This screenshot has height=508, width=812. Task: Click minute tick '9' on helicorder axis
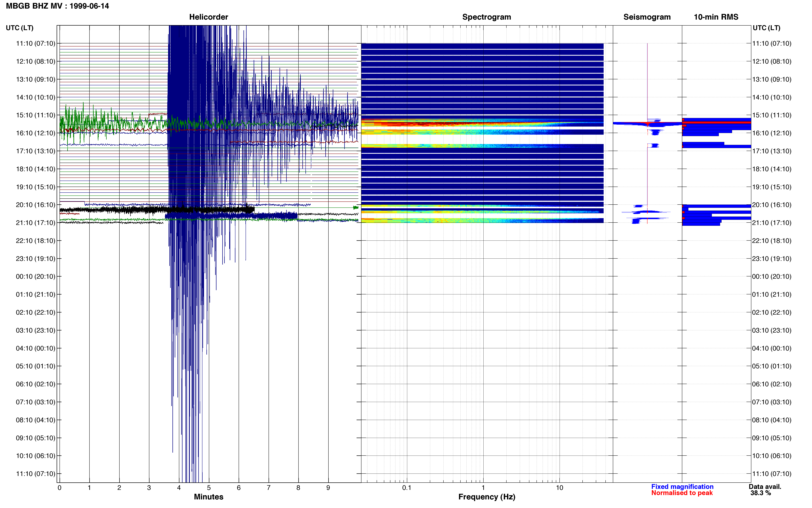coord(328,488)
